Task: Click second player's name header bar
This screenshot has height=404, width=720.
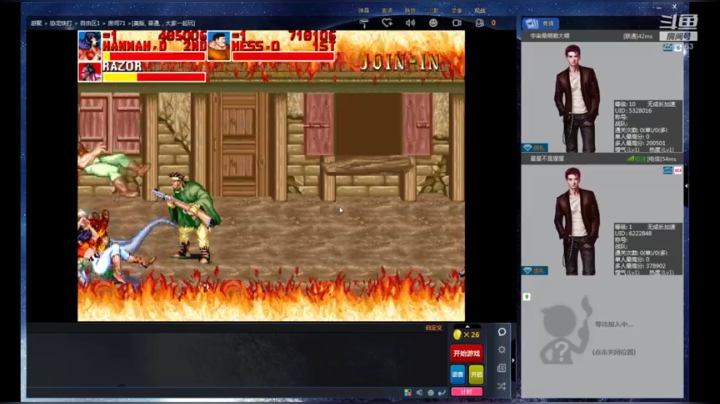Action: [x=602, y=159]
